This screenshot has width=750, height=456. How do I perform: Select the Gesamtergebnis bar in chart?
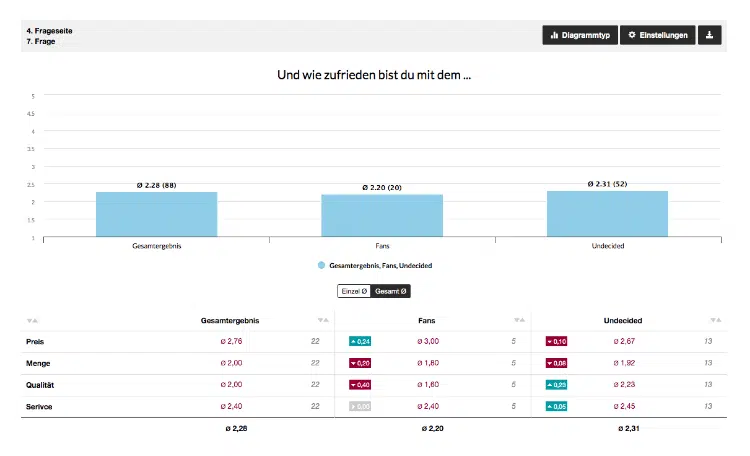156,214
